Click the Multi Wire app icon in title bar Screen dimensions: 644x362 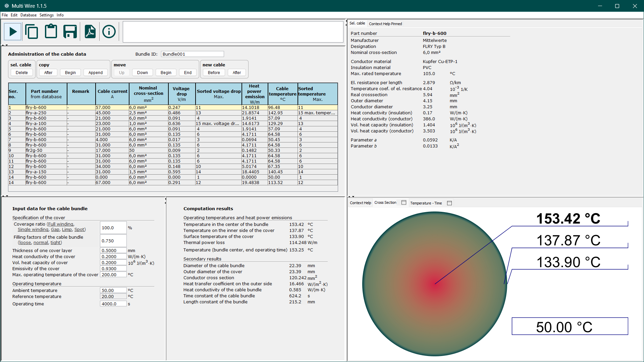(6, 6)
